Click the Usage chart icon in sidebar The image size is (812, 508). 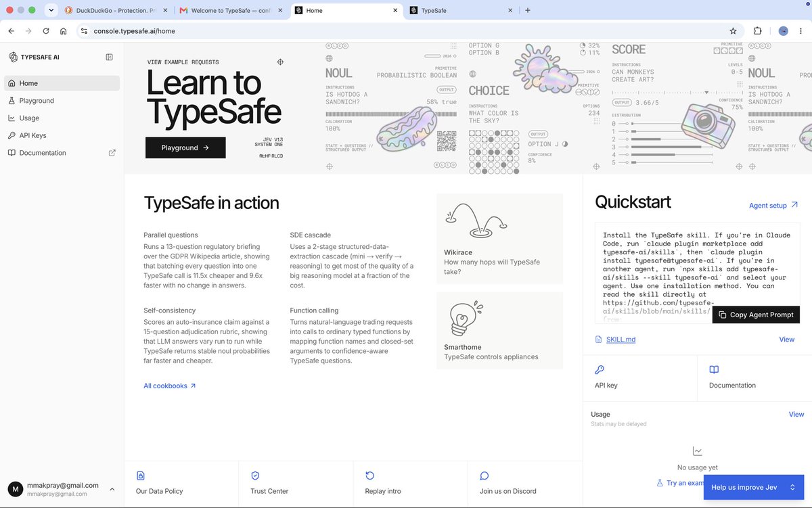pyautogui.click(x=12, y=118)
